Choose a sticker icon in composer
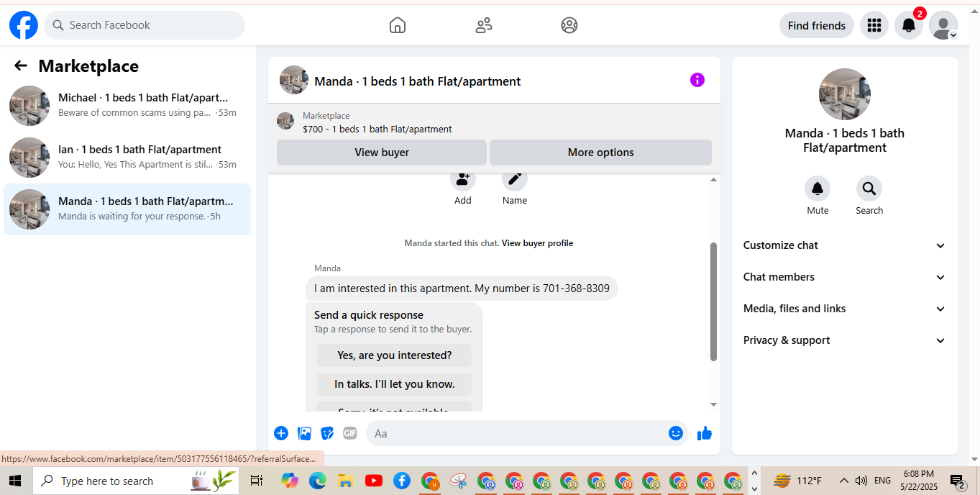This screenshot has width=980, height=495. click(327, 433)
